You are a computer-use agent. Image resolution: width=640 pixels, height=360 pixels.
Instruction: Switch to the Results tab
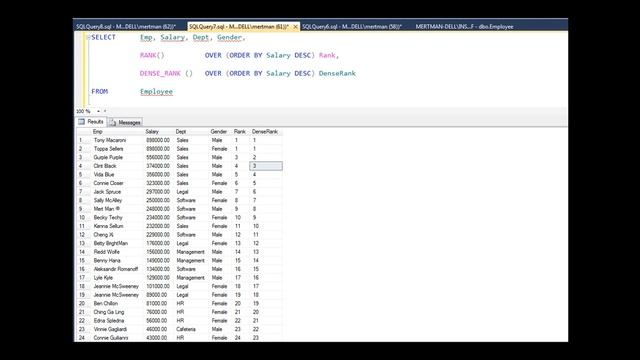click(91, 122)
